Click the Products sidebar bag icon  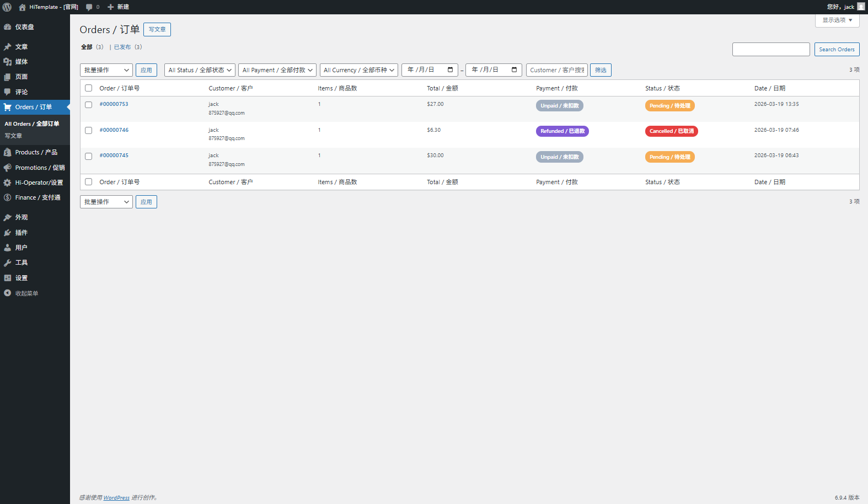tap(8, 152)
